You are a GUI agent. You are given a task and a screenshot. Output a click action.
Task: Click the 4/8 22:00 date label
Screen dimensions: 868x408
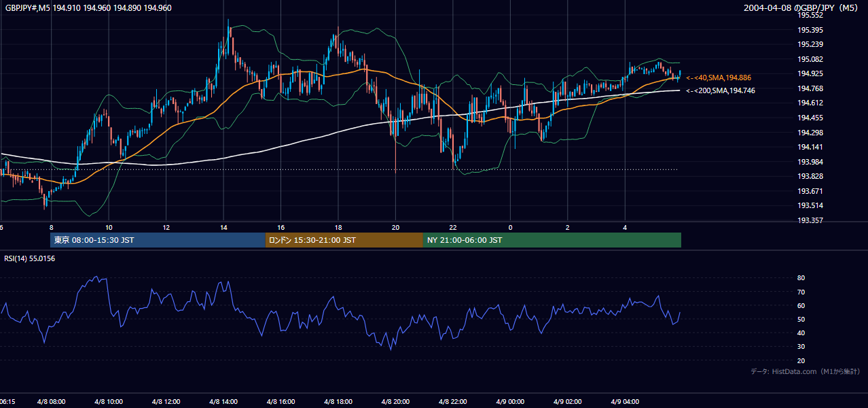(x=453, y=402)
